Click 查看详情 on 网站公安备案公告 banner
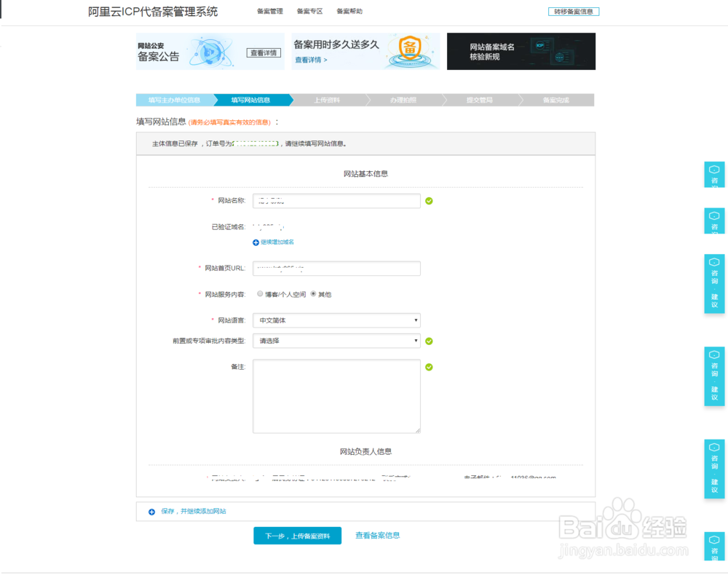 coord(264,53)
